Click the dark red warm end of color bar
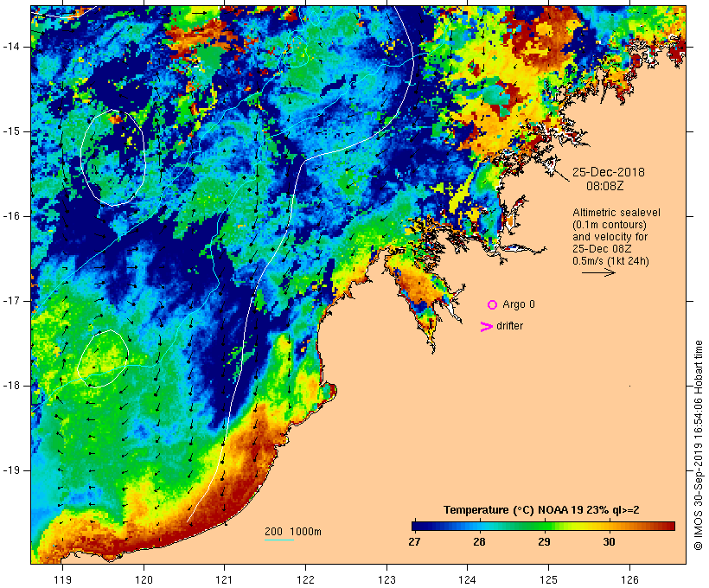The image size is (709, 588). pyautogui.click(x=670, y=526)
